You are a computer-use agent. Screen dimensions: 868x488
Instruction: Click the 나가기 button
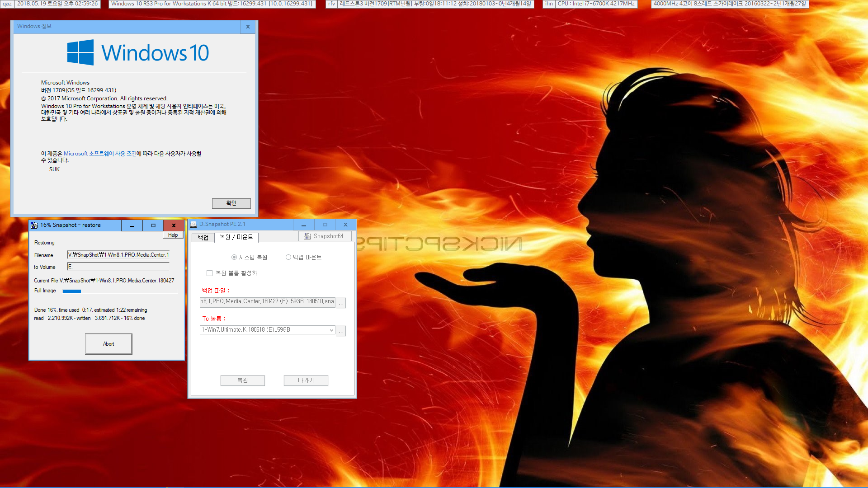[x=306, y=380]
